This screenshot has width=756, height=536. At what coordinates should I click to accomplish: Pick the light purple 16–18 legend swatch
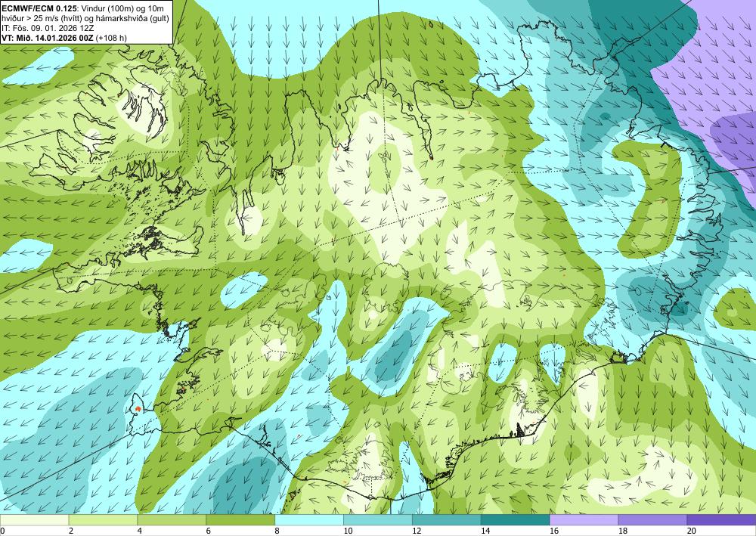(584, 519)
